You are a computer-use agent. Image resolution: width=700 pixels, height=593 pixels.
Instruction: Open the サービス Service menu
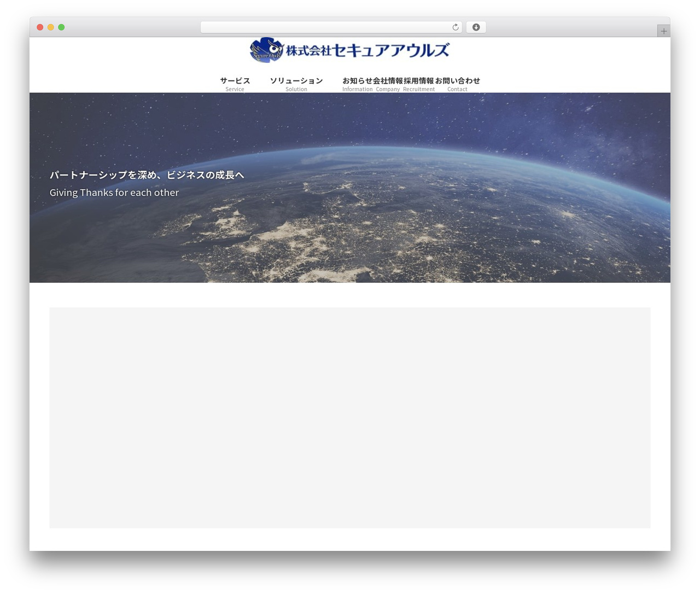coord(235,84)
